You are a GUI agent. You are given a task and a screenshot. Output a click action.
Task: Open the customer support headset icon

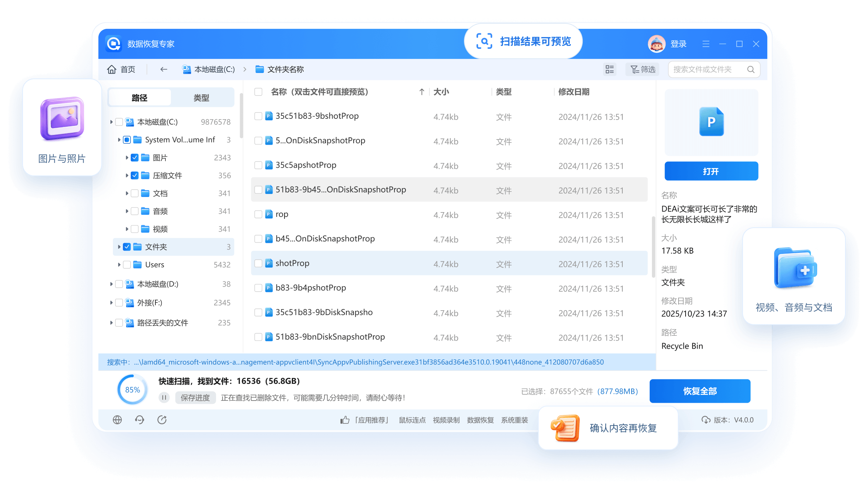[x=139, y=420]
